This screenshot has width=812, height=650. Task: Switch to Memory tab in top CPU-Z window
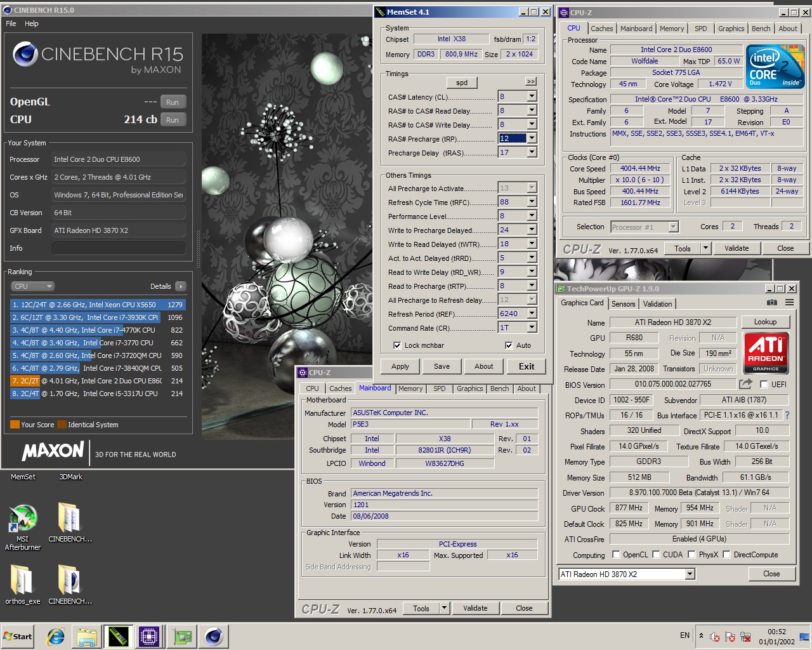tap(671, 29)
